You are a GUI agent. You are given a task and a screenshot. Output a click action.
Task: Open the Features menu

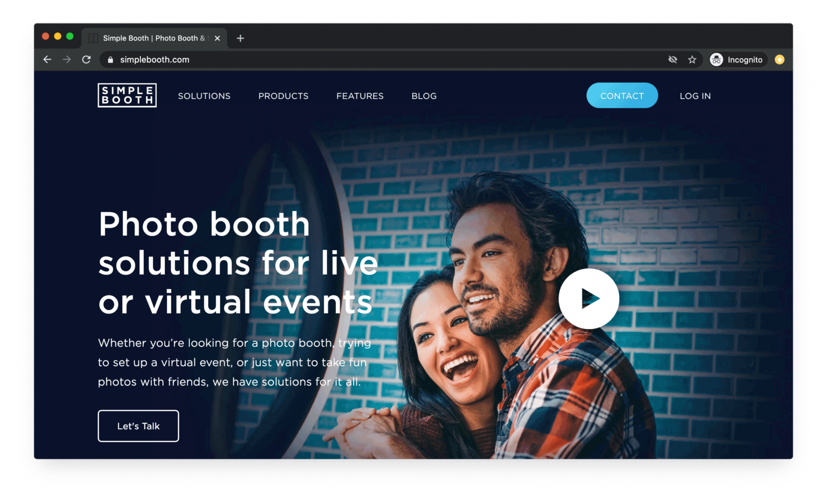(x=360, y=96)
